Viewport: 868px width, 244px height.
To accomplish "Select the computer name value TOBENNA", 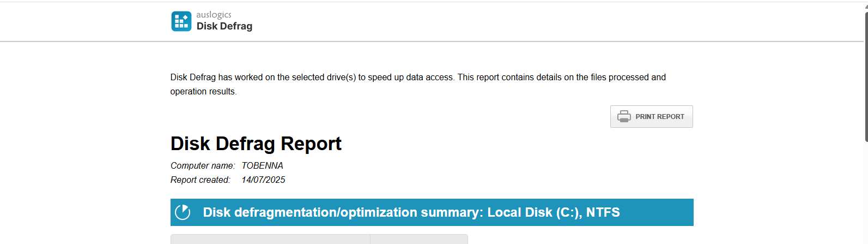I will point(262,165).
